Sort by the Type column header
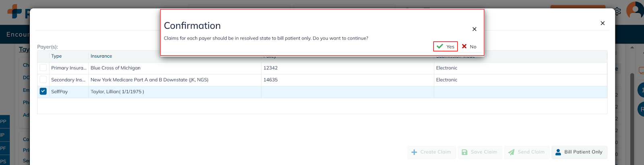This screenshot has width=644, height=165. (x=57, y=56)
